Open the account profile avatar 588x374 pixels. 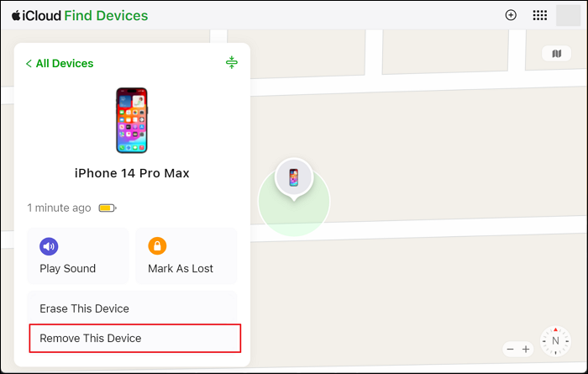pyautogui.click(x=568, y=15)
